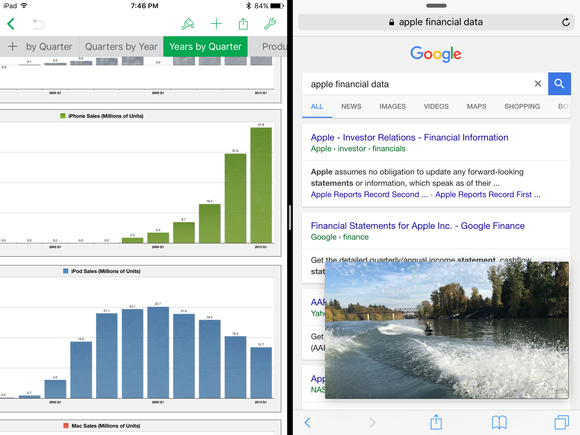Switch to SHOPPING results
Screen dimensions: 580x435
point(522,107)
